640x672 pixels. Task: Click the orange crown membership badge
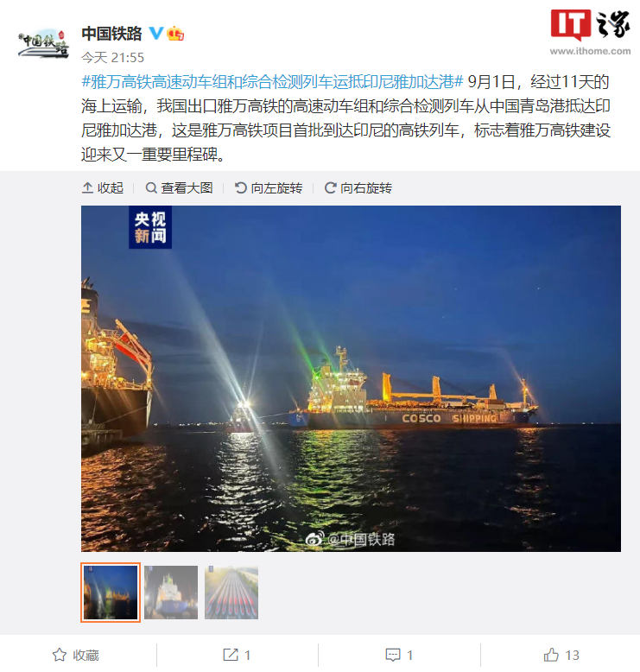[175, 33]
